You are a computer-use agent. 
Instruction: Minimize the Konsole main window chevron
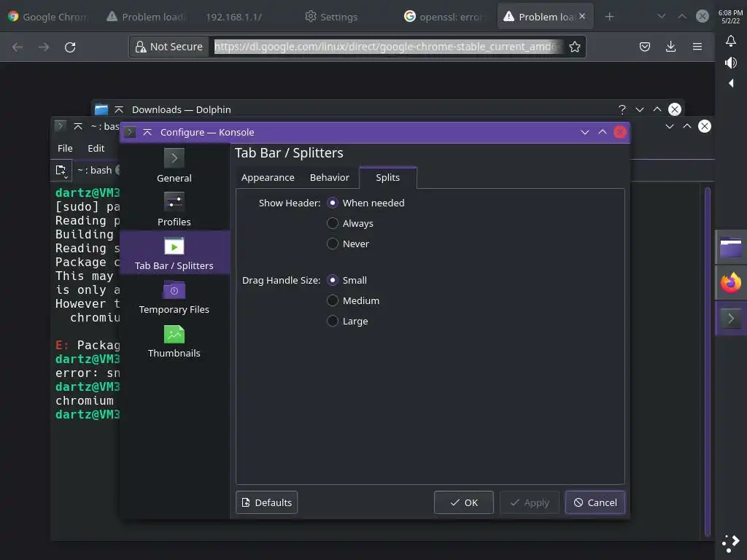point(670,126)
